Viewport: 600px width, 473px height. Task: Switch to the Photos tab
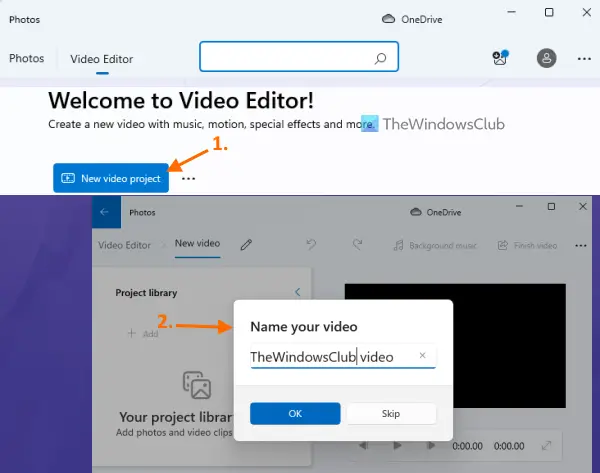pos(26,59)
